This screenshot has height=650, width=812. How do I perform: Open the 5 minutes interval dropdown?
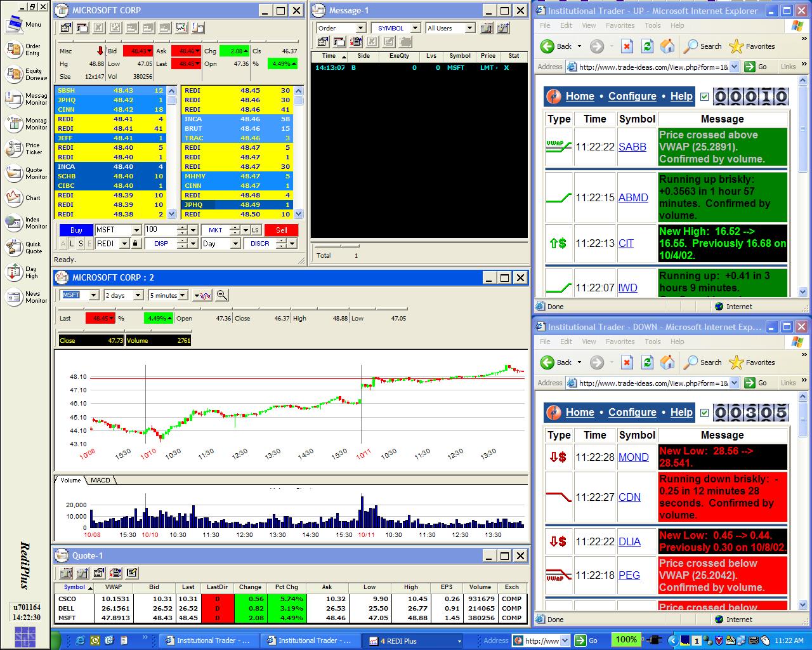183,295
